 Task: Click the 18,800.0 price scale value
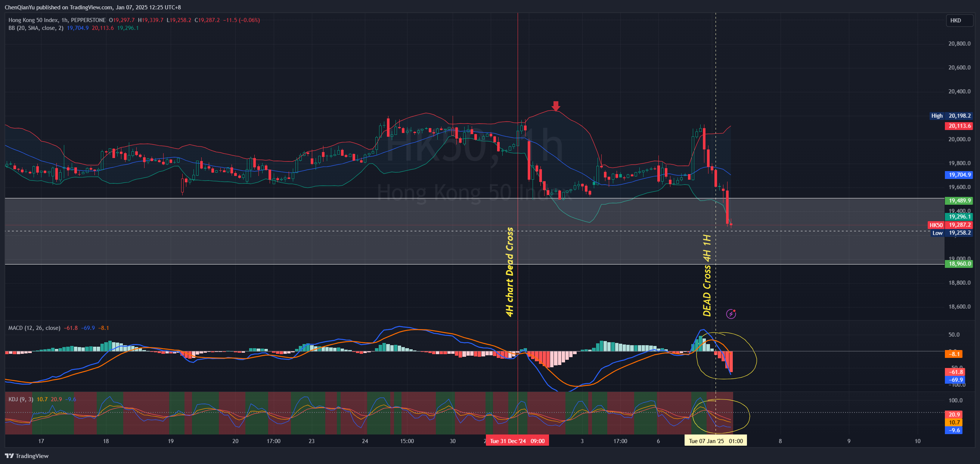(x=959, y=283)
